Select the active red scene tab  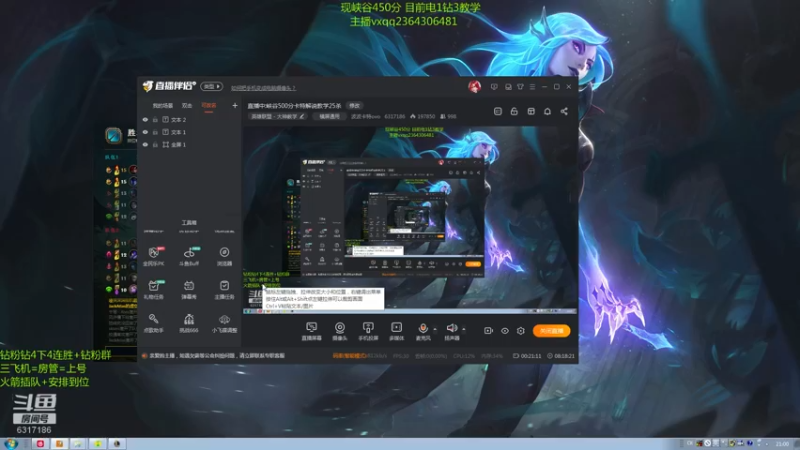pyautogui.click(x=209, y=106)
